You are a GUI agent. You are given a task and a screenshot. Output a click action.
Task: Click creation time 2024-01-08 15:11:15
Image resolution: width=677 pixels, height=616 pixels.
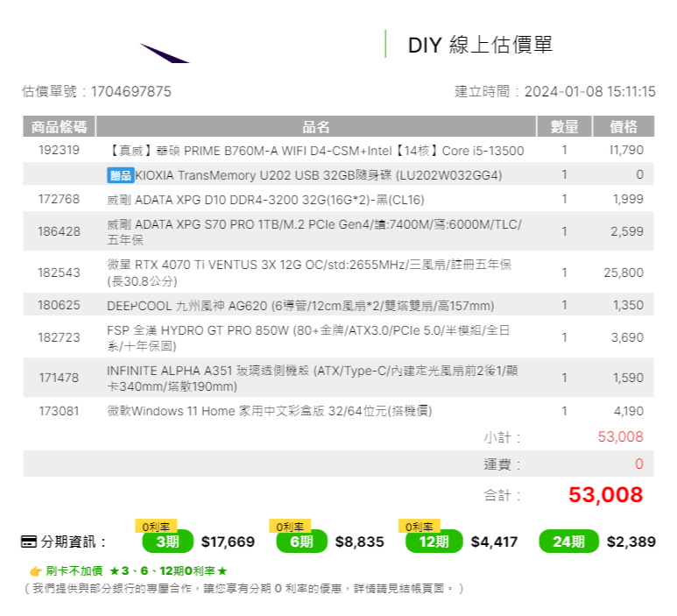(x=589, y=92)
